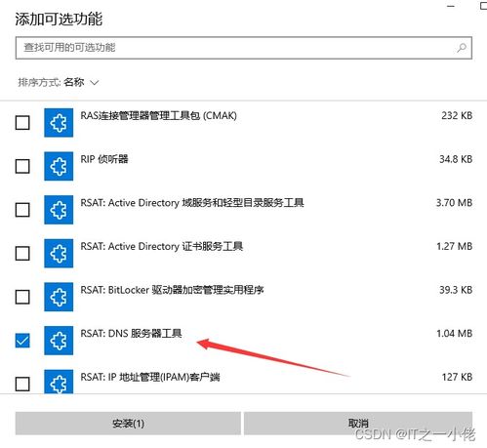Check the RIP 侦听器 checkbox
487x448 pixels.
point(22,166)
